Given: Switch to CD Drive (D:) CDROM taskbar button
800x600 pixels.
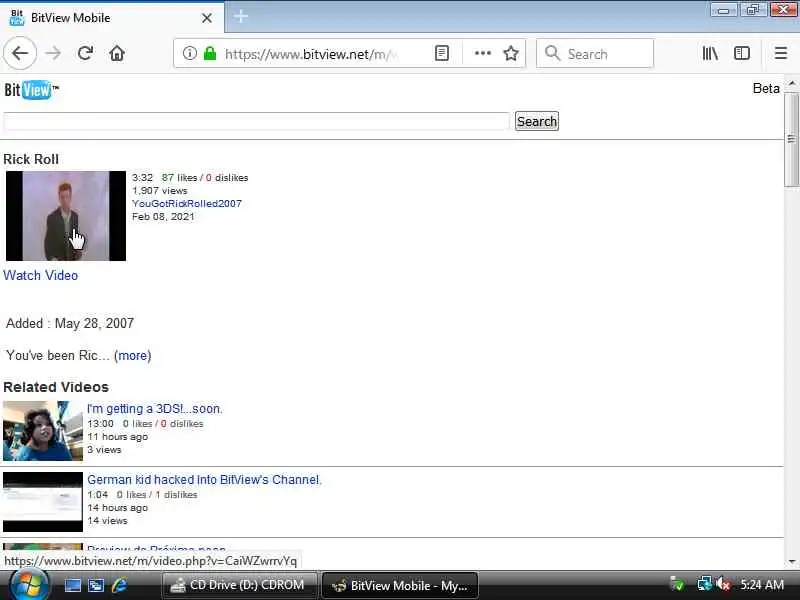Looking at the screenshot, I should [239, 585].
